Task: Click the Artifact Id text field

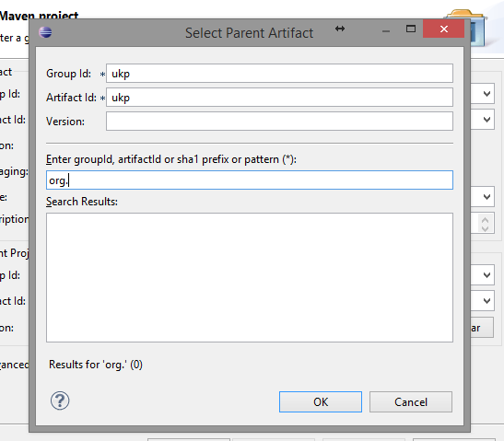Action: point(279,97)
